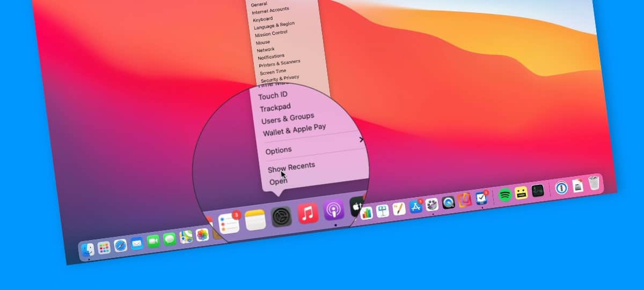Open Safari from the Dock
The height and width of the screenshot is (290, 644).
coord(121,245)
